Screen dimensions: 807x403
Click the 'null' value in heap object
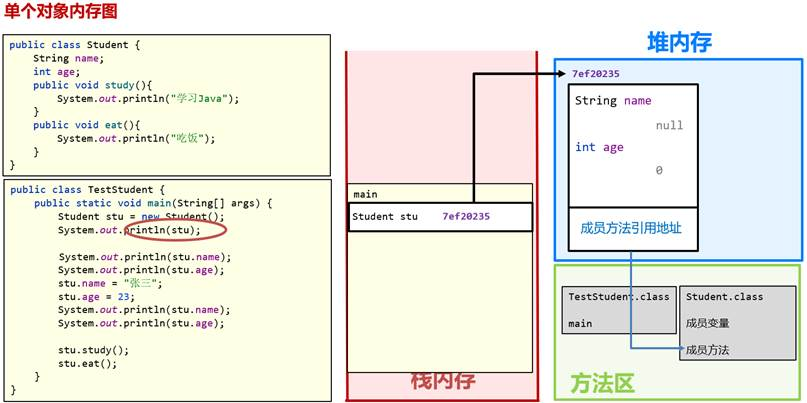click(x=669, y=126)
